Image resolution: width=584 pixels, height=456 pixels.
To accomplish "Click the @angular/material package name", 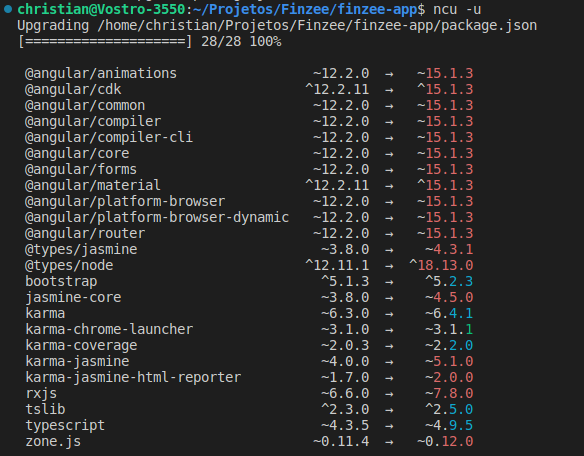I will (93, 186).
